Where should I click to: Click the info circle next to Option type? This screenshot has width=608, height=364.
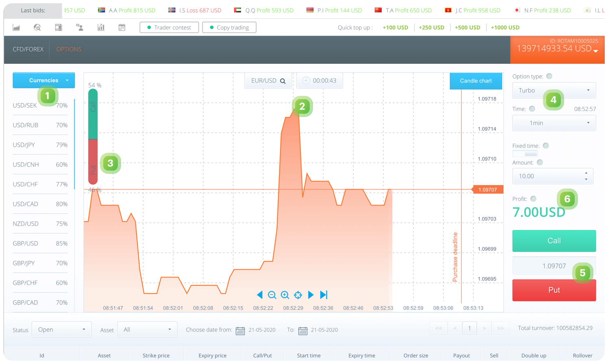click(549, 76)
